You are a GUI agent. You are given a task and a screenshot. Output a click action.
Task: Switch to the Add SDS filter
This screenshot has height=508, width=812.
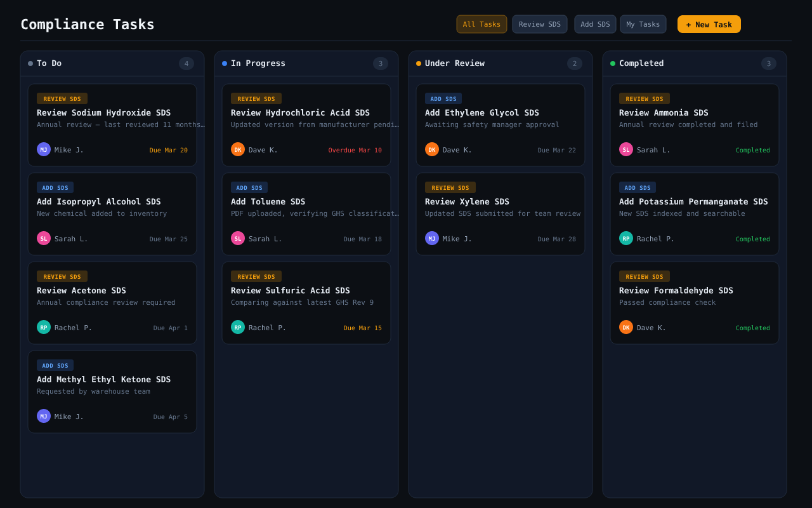(595, 24)
